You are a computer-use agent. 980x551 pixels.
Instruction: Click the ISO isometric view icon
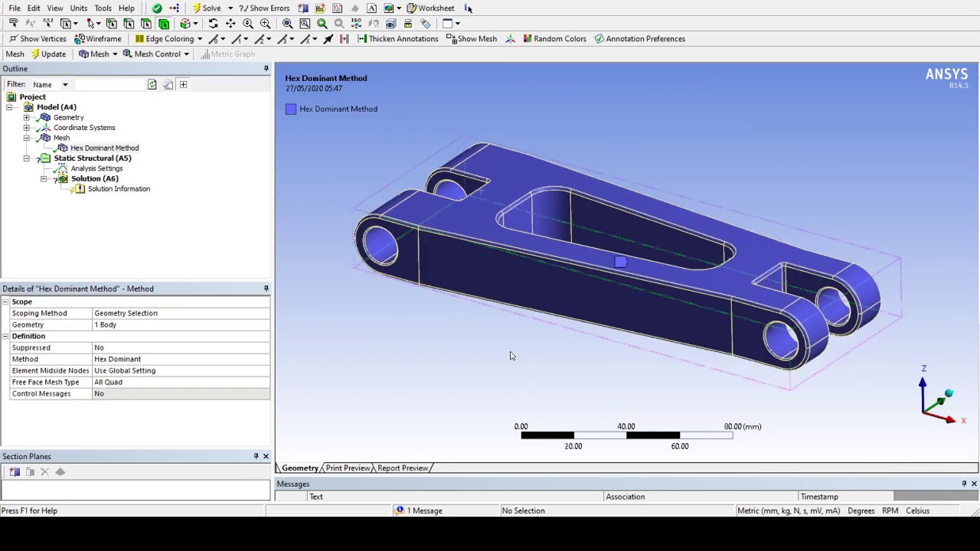point(356,24)
